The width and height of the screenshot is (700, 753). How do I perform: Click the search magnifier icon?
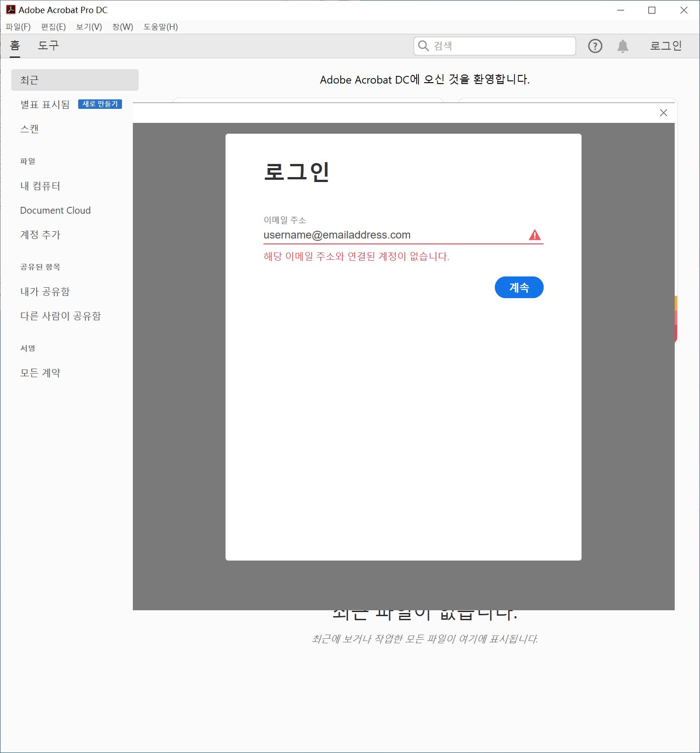point(423,46)
